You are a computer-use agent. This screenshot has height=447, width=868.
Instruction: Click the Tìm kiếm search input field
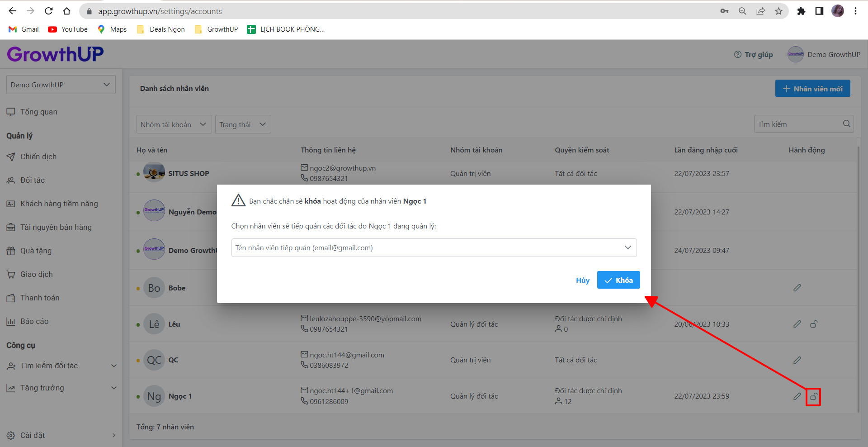click(797, 124)
